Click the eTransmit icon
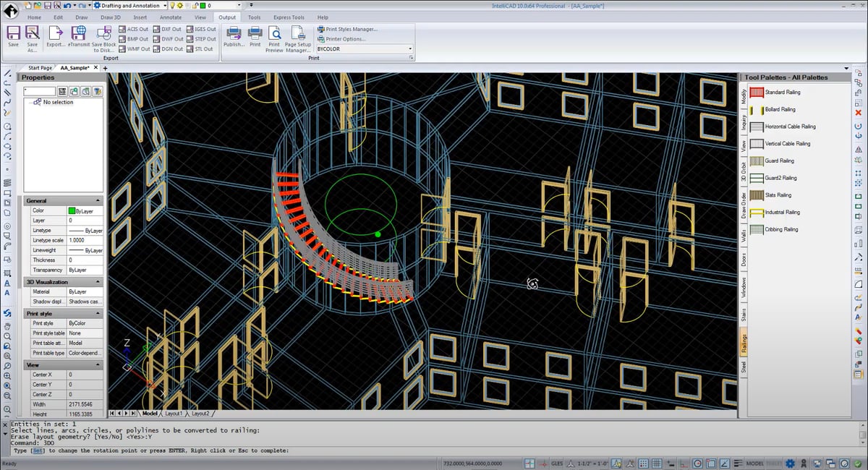Screen dimensions: 868x470 [79, 35]
